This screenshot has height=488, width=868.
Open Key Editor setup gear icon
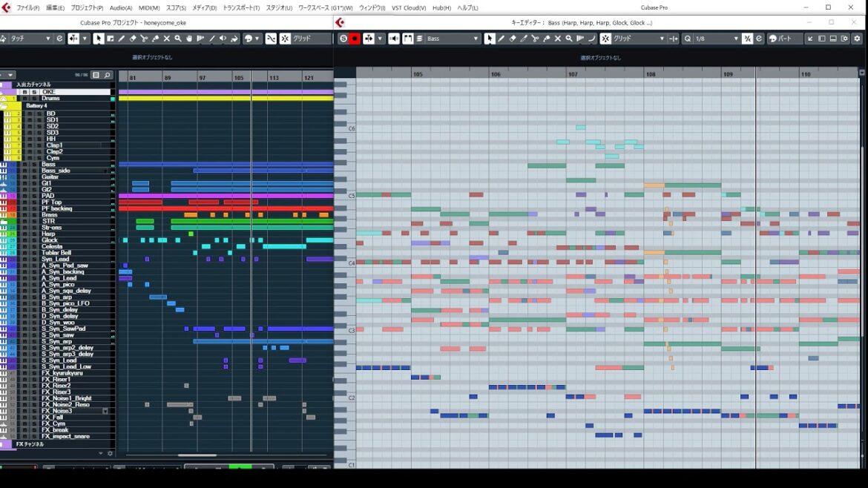(857, 39)
